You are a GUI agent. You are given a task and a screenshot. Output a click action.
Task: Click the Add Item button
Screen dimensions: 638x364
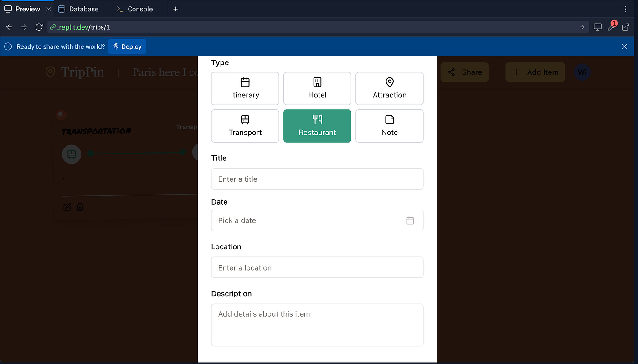[x=535, y=72]
